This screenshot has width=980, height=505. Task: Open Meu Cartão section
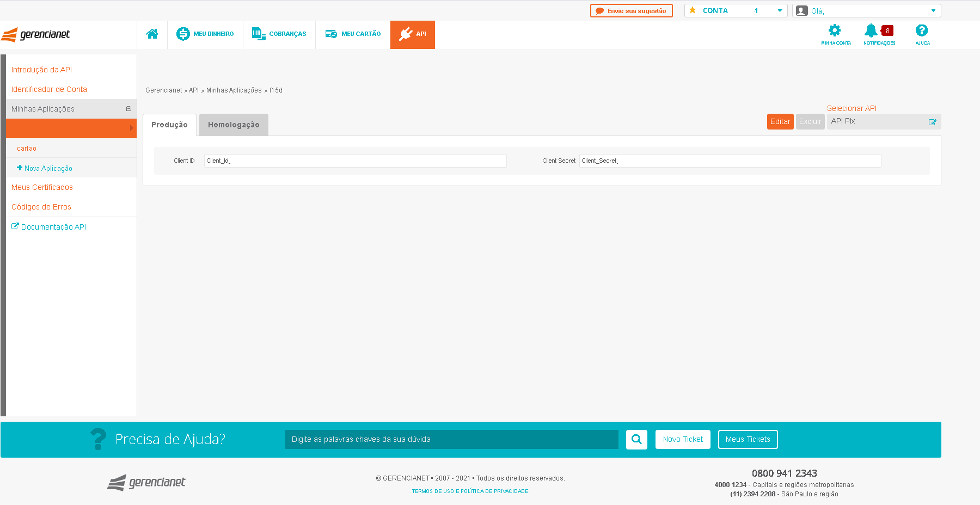click(x=353, y=34)
